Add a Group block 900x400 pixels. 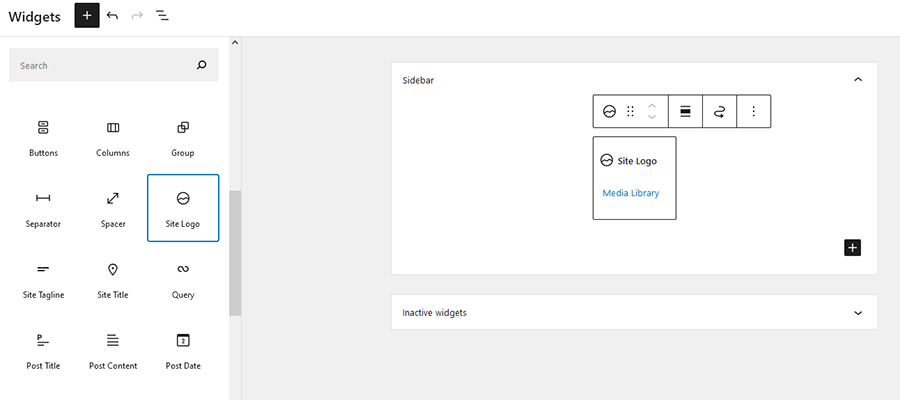pyautogui.click(x=183, y=138)
